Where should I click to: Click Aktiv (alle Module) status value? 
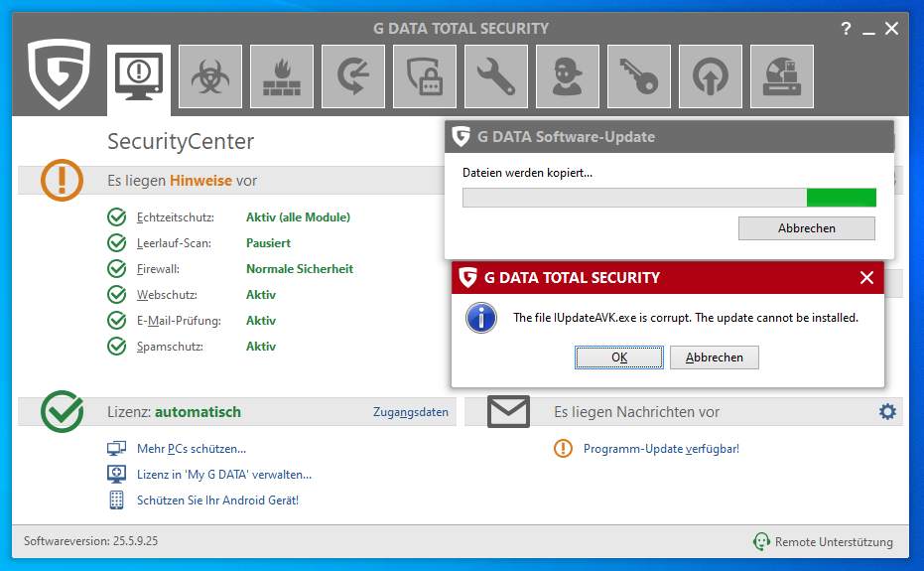click(x=298, y=217)
